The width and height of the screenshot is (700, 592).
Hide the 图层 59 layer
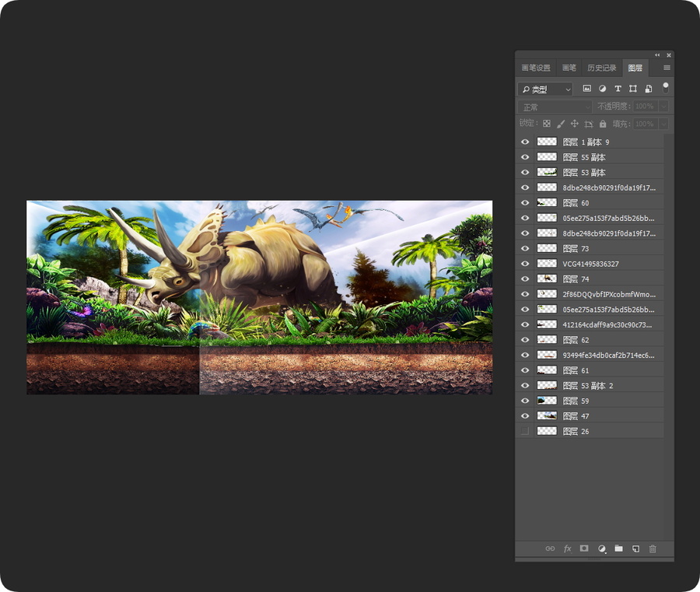[525, 401]
